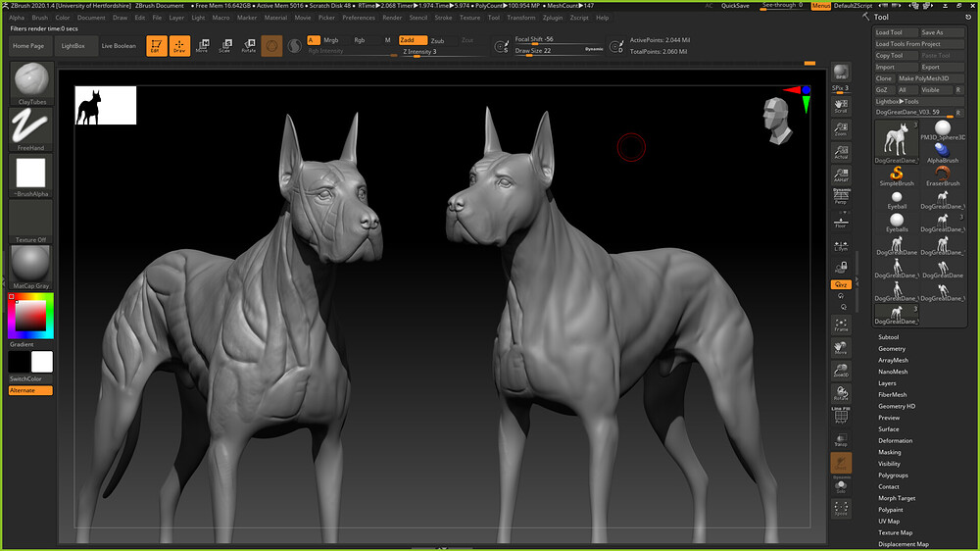Click the Alternate button under SwitchColor

30,390
